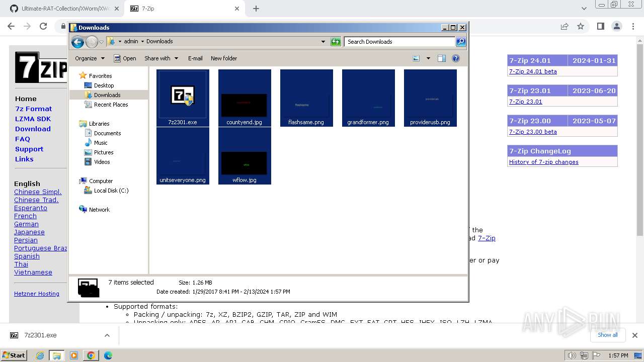Select Computer in navigation pane
The width and height of the screenshot is (644, 362).
click(101, 181)
